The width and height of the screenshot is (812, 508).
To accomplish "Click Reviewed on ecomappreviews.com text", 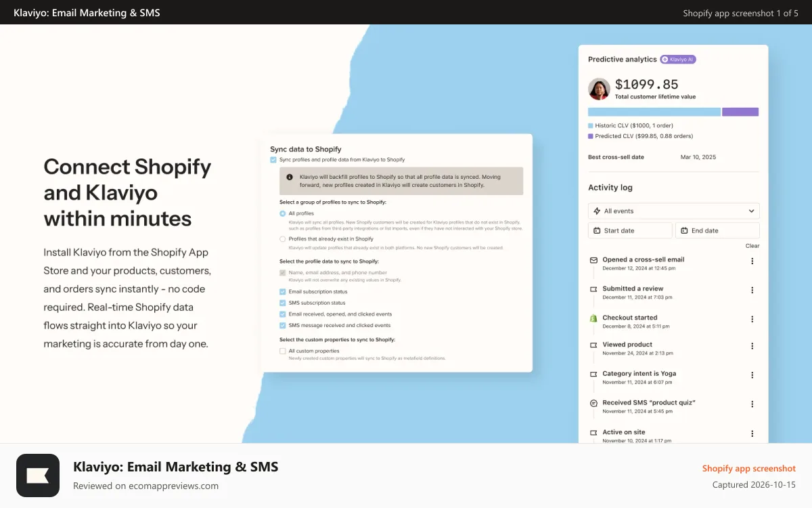I will 145,486.
